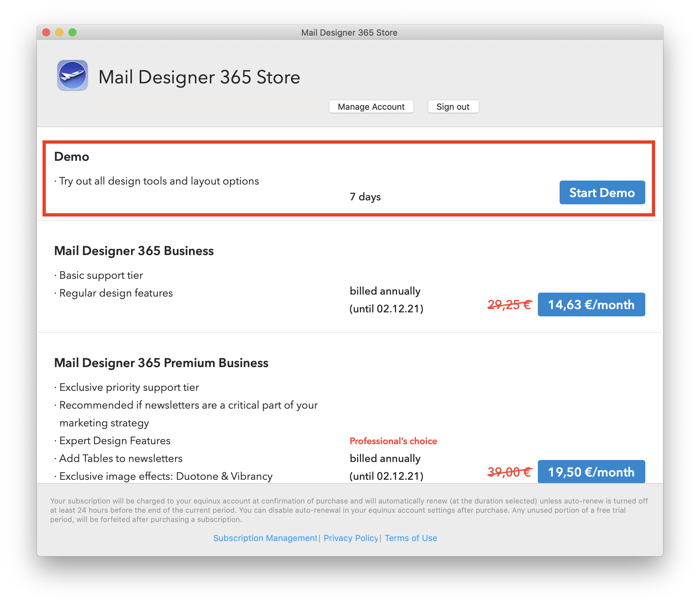Viewport: 700px width, 605px height.
Task: Click the '7 days' duration text
Action: click(365, 197)
